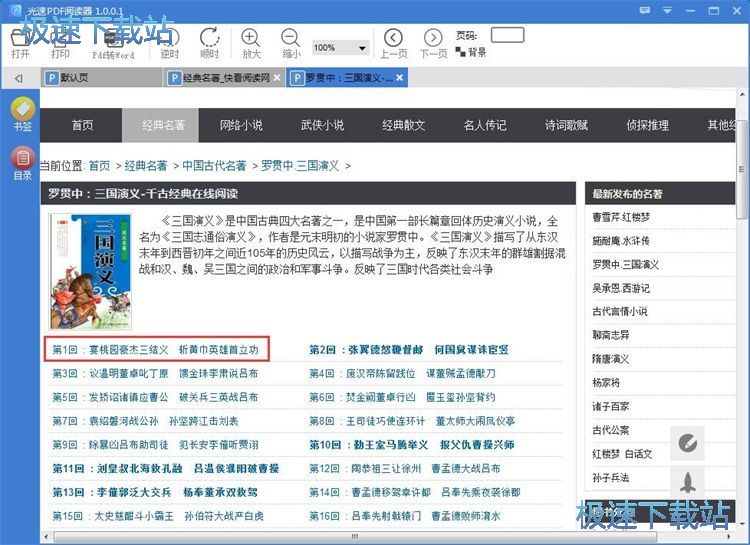Open 曹雪芹.红楼梦 in the sidebar list

point(621,217)
